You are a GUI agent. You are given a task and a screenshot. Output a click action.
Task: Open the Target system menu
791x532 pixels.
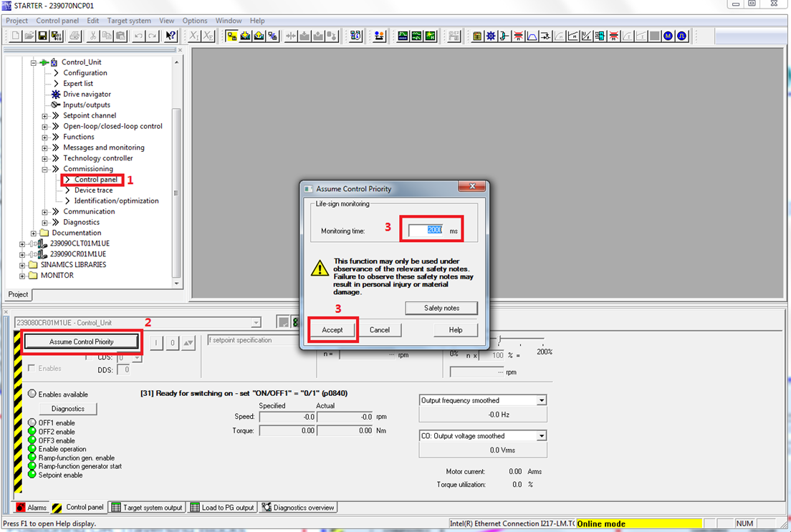(129, 21)
